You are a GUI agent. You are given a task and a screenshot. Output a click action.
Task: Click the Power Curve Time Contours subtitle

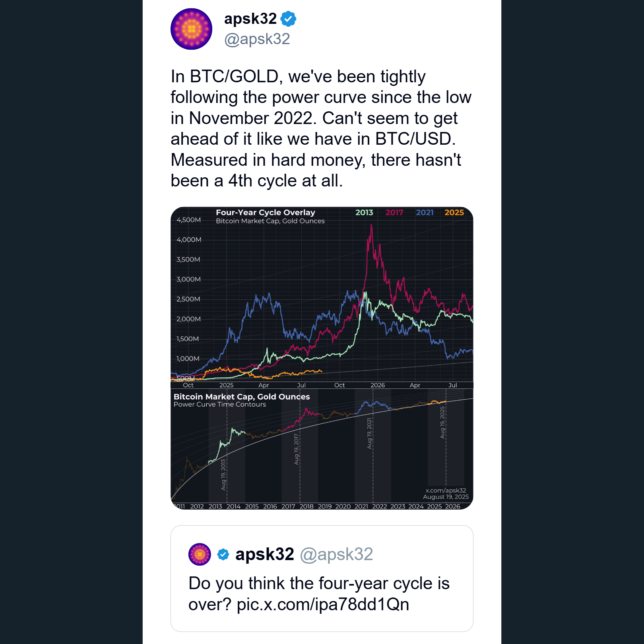coord(220,404)
